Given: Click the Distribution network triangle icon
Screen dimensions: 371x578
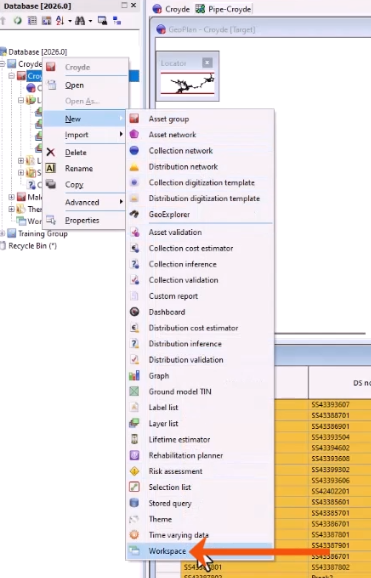Looking at the screenshot, I should tap(134, 167).
